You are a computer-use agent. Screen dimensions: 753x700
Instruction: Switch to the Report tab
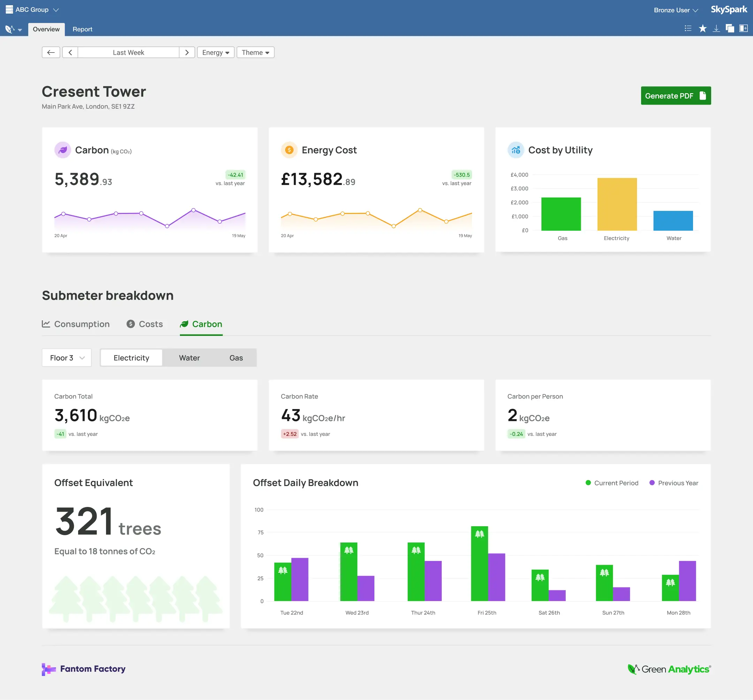[82, 29]
